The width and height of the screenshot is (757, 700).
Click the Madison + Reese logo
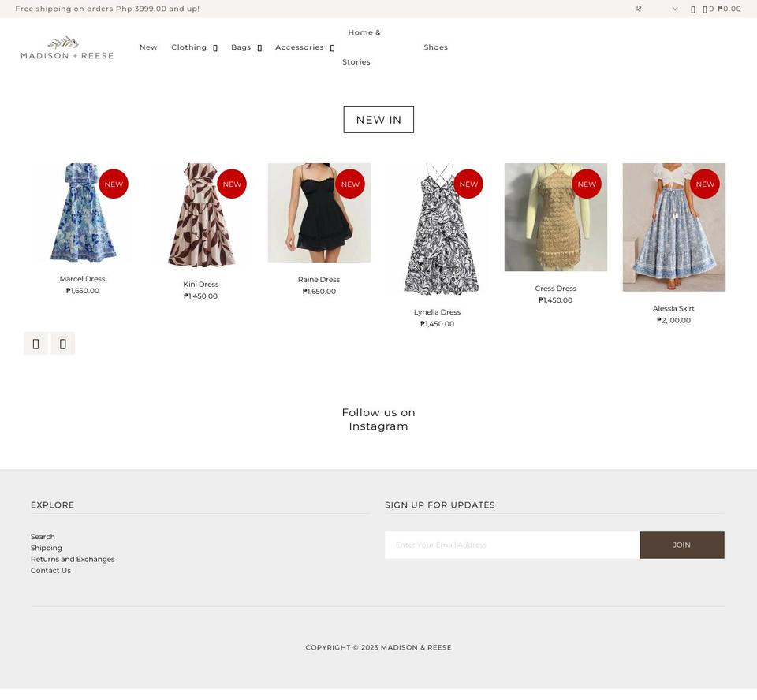[67, 48]
